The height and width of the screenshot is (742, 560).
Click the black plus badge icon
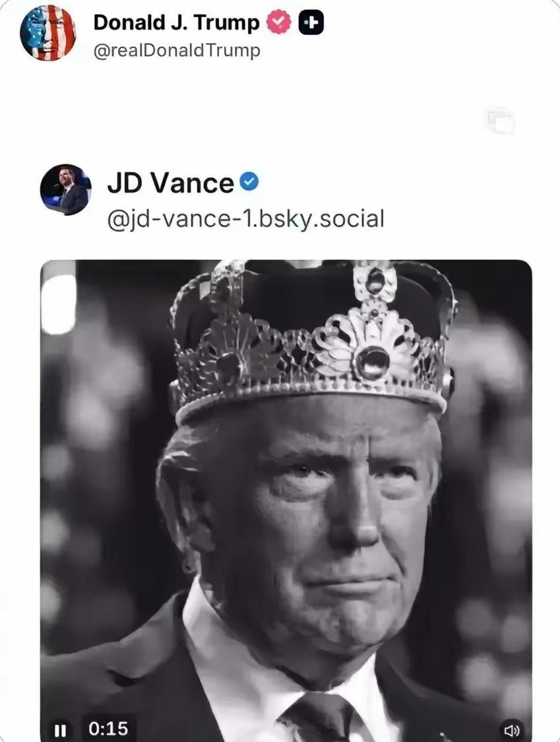tap(311, 23)
